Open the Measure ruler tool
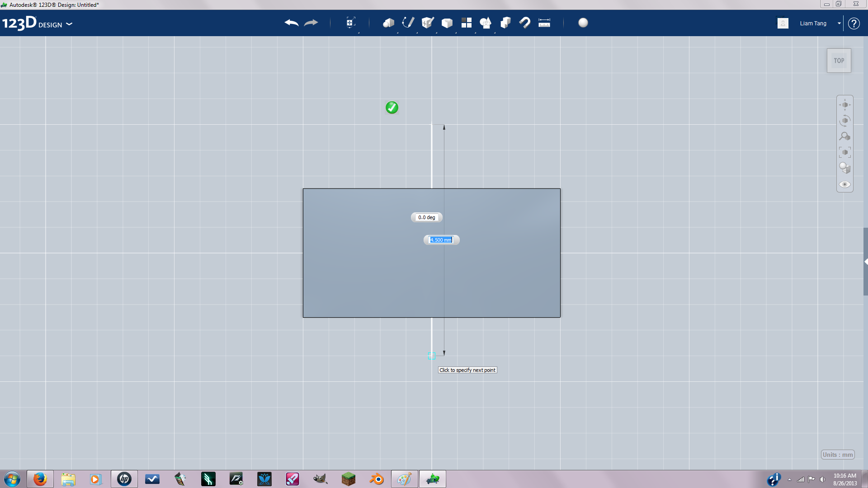 544,23
